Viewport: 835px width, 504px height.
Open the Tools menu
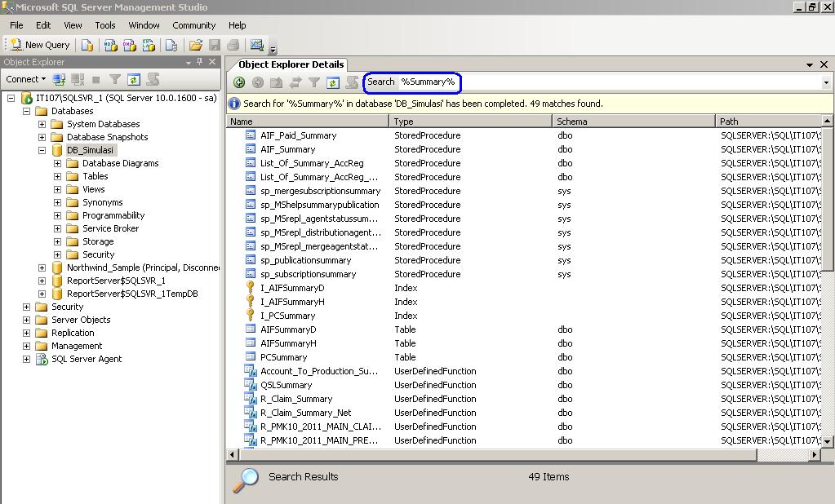pyautogui.click(x=105, y=25)
